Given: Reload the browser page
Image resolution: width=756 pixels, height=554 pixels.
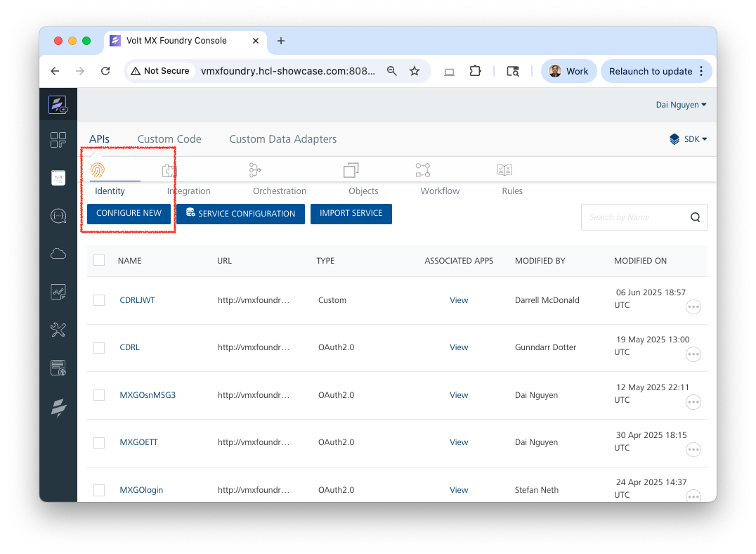Looking at the screenshot, I should pyautogui.click(x=105, y=71).
